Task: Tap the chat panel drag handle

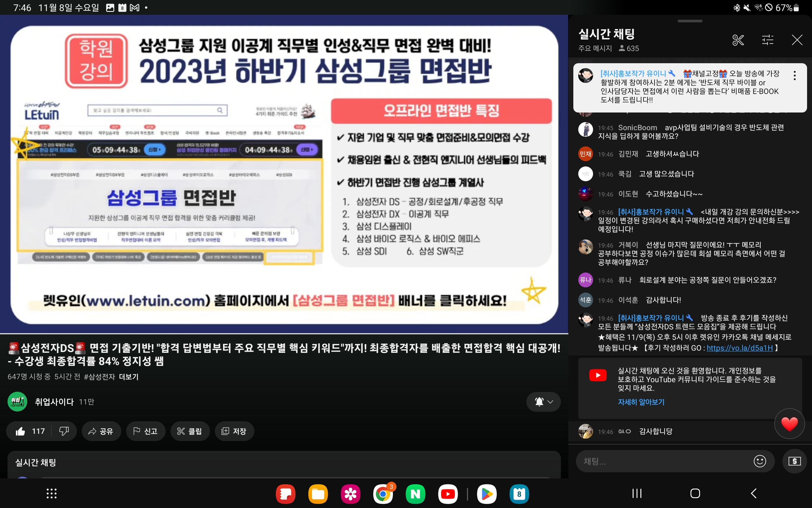Action: point(690,21)
